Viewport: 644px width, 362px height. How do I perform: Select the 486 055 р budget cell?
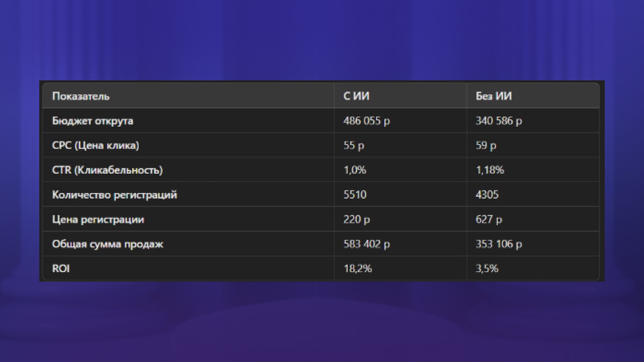coord(367,121)
